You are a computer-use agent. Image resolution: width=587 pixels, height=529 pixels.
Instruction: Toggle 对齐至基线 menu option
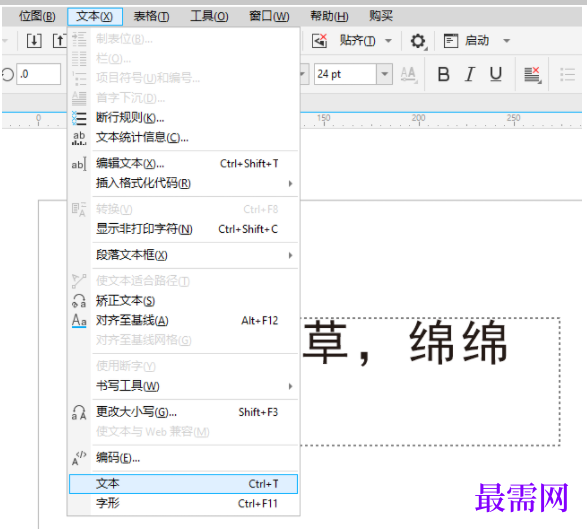tap(183, 320)
